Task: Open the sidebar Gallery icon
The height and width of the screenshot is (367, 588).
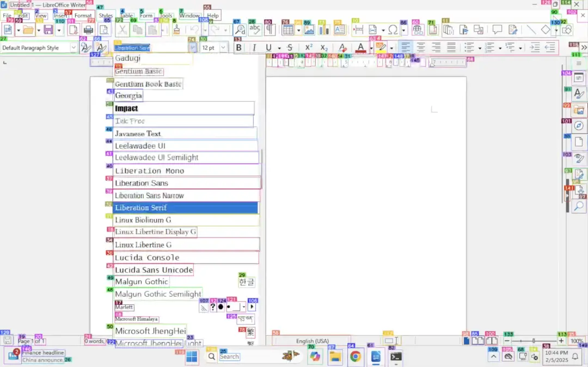Action: (579, 110)
